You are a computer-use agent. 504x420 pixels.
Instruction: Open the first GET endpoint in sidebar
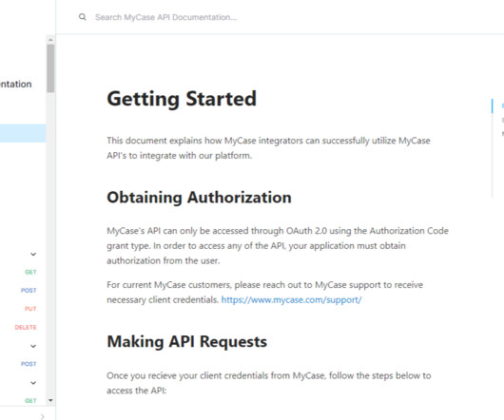(x=30, y=272)
